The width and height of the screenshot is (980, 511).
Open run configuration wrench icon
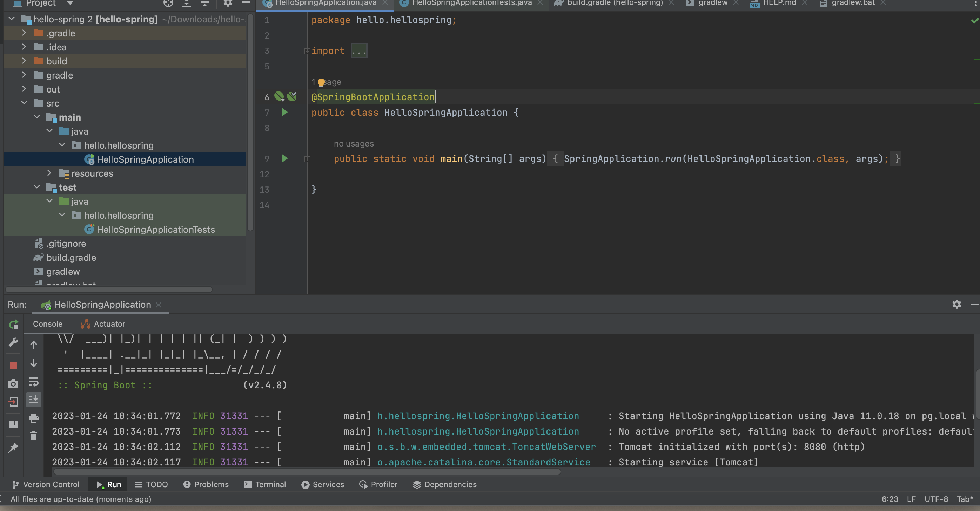pos(13,342)
